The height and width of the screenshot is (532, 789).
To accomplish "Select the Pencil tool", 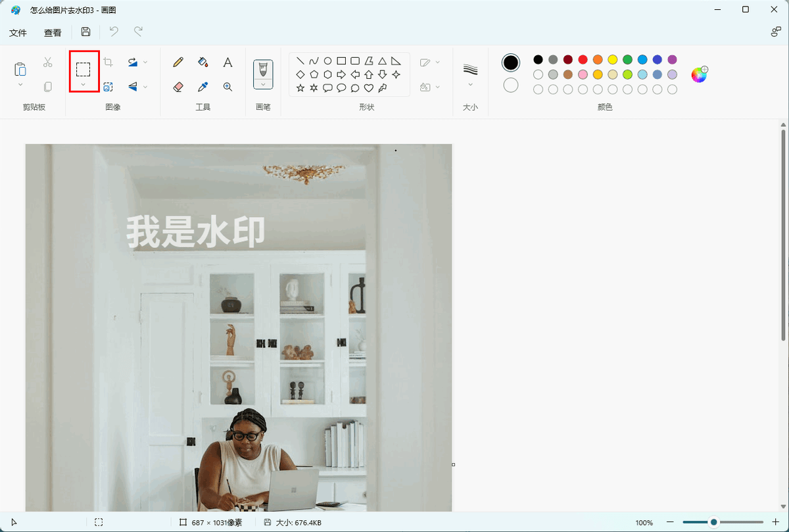I will tap(178, 62).
